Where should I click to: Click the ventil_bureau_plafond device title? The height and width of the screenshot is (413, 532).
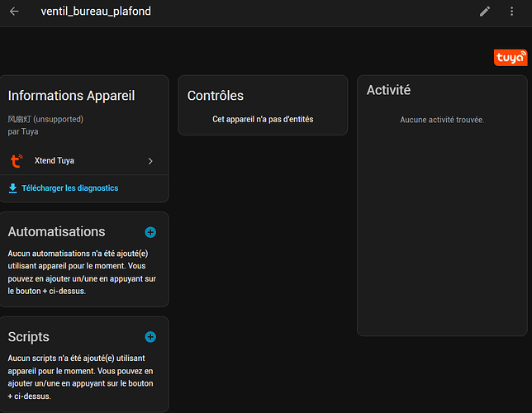click(96, 12)
